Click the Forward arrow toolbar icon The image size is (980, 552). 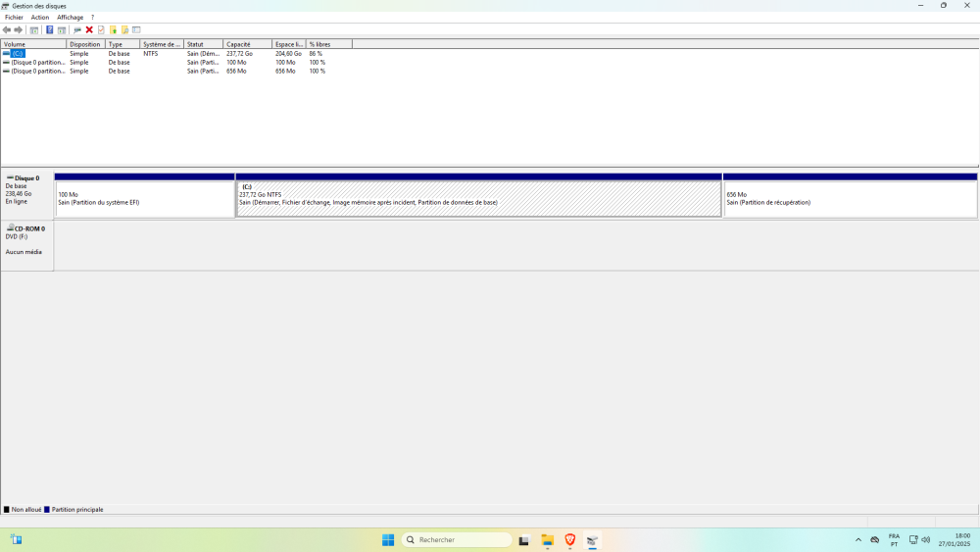pos(18,30)
